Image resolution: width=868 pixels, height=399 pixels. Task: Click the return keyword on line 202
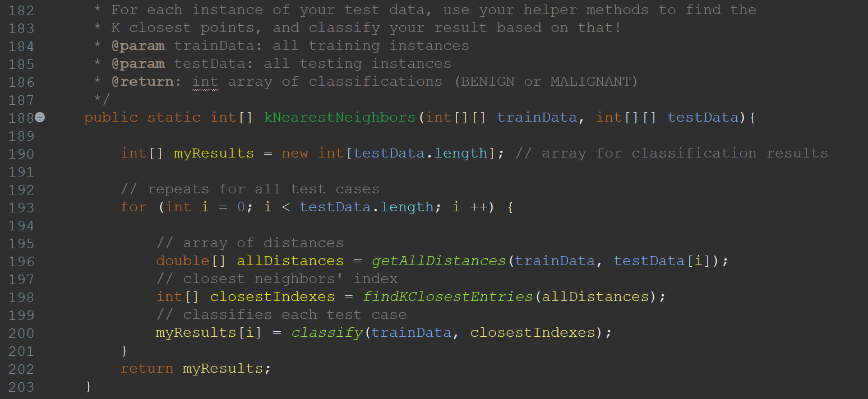[x=147, y=369]
